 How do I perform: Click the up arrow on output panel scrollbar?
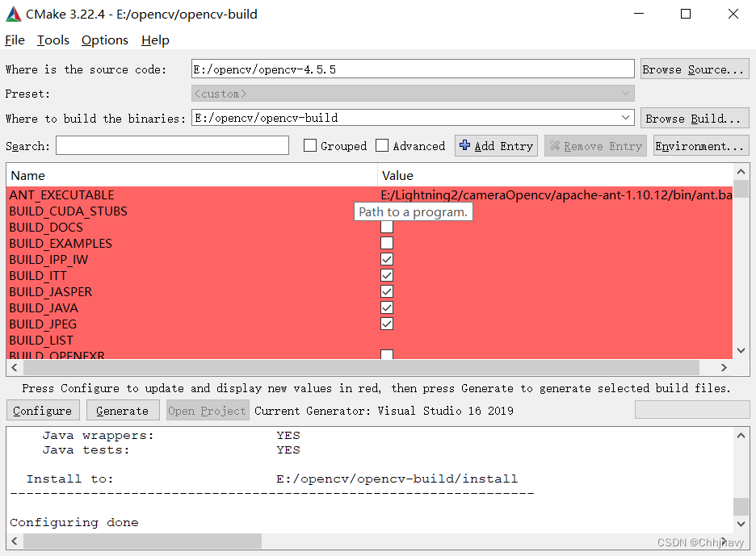(741, 434)
